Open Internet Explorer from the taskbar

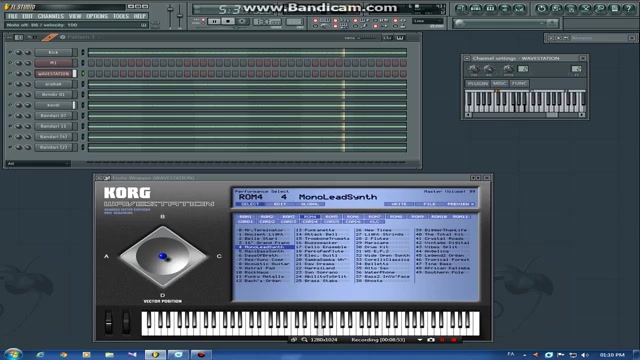[x=40, y=355]
